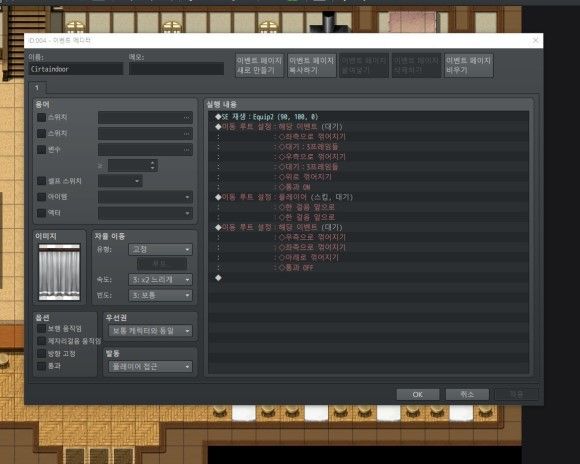Enable the 액터 condition checkbox
Screen dimensions: 580x464
click(41, 213)
